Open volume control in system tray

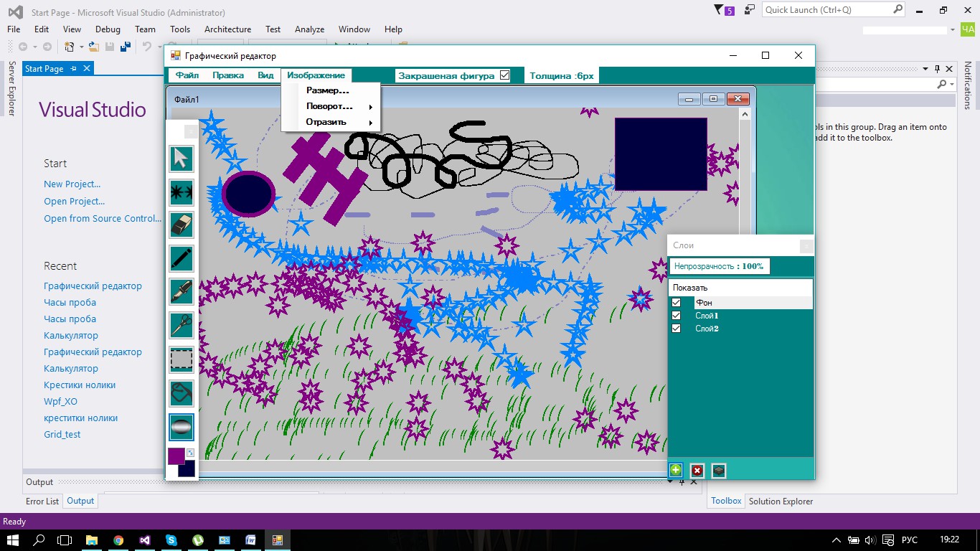click(x=870, y=540)
